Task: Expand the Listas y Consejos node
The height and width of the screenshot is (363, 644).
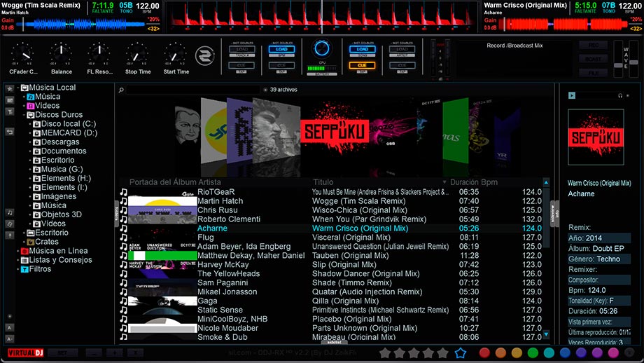Action: pyautogui.click(x=17, y=260)
